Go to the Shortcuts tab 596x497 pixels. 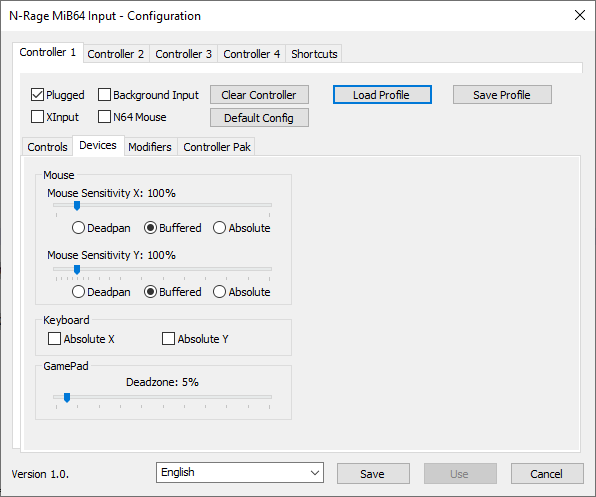tap(314, 54)
